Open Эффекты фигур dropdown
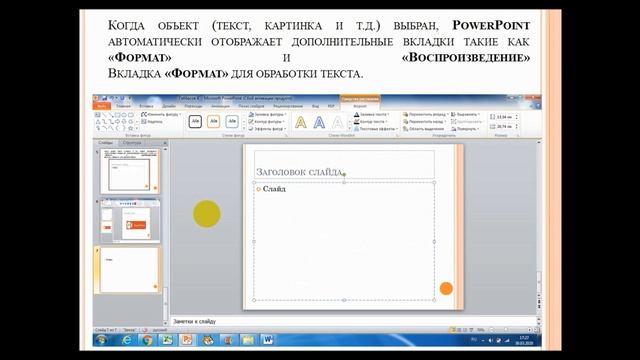Screen dimensions: 640x360 click(x=267, y=129)
